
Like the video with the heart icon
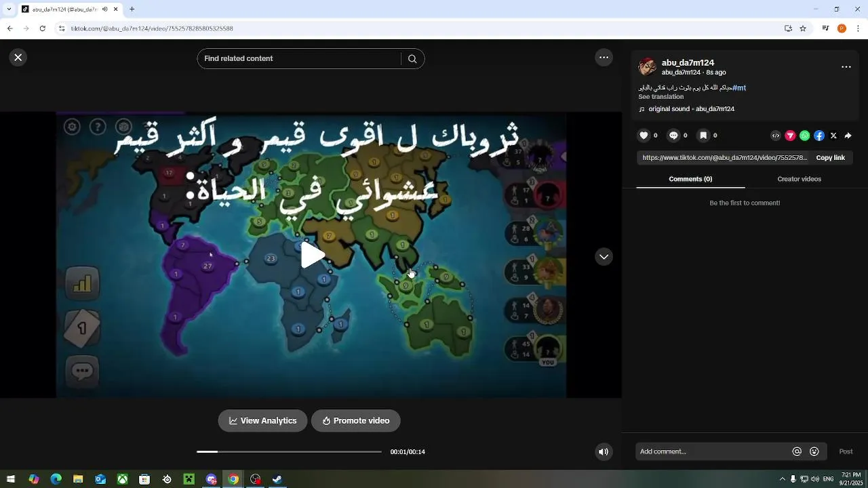[644, 136]
